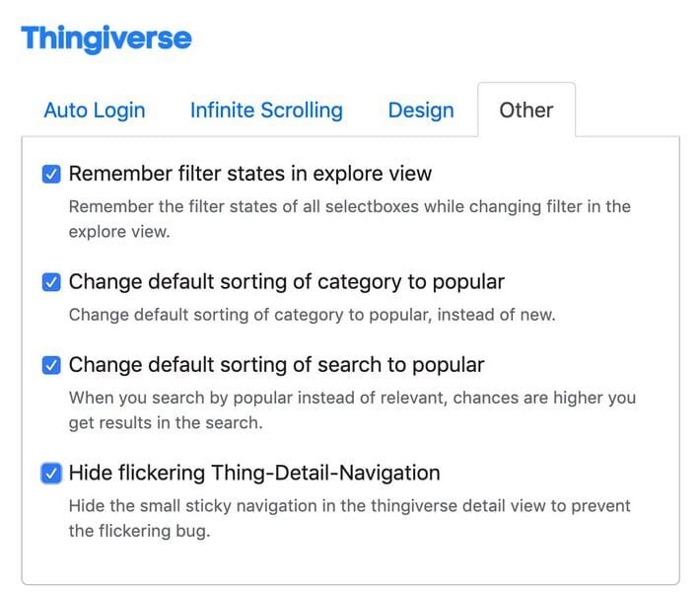Switch to the Auto Login tab
700x592 pixels.
[x=95, y=111]
